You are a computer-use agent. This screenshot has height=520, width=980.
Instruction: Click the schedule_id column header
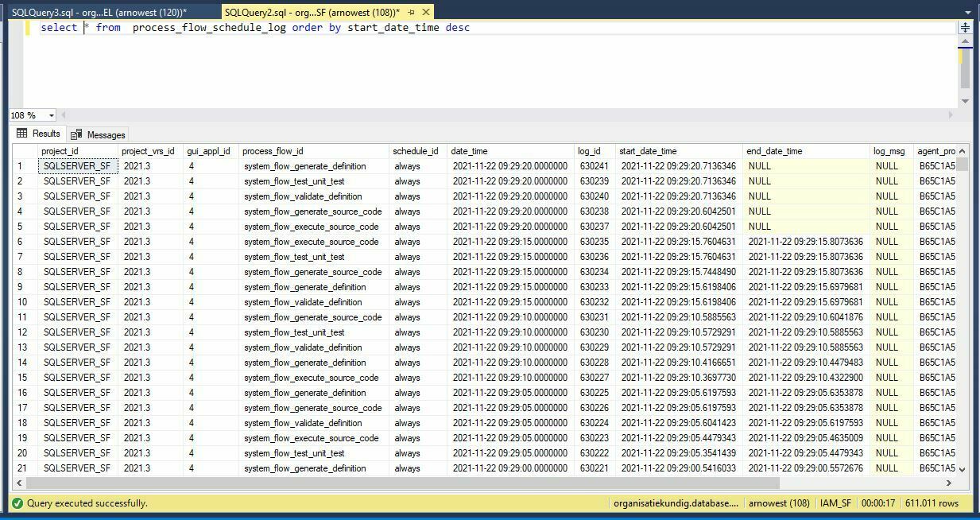click(418, 151)
